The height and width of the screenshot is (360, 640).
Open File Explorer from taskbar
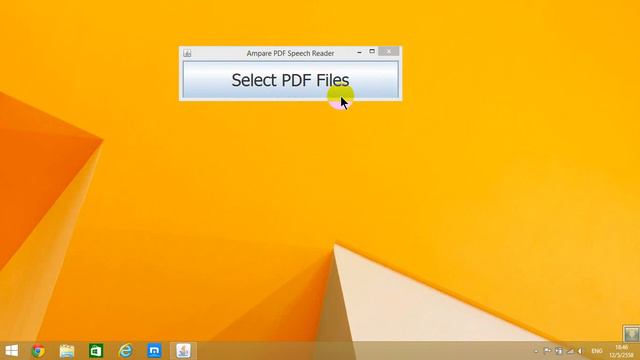coord(67,351)
